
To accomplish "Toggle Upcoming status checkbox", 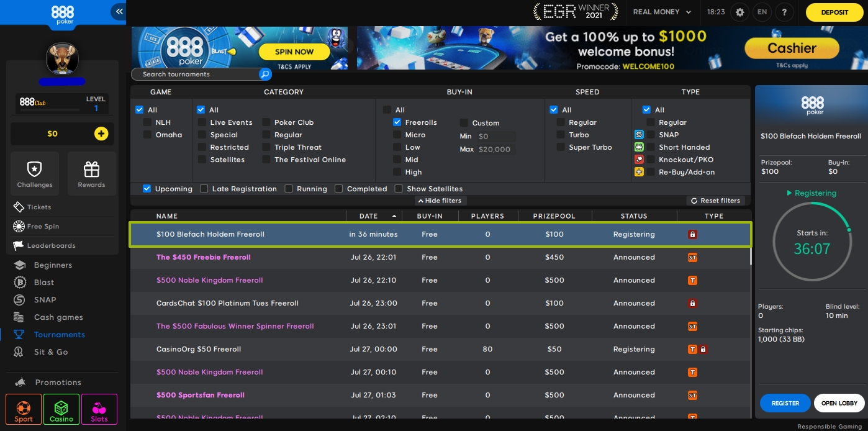I will point(147,189).
